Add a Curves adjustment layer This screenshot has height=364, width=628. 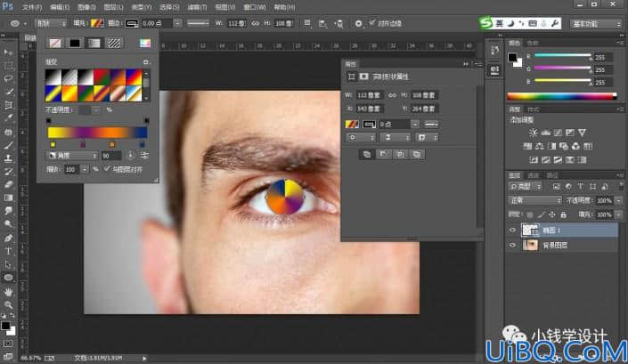558,133
